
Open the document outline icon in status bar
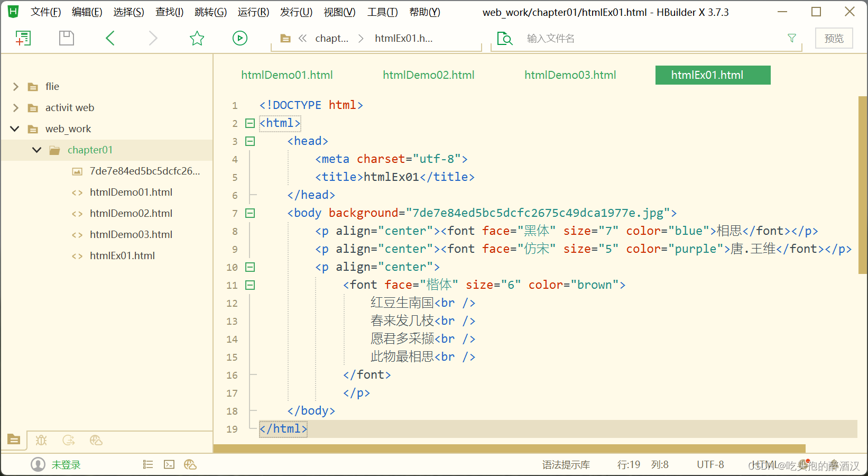[x=147, y=464]
